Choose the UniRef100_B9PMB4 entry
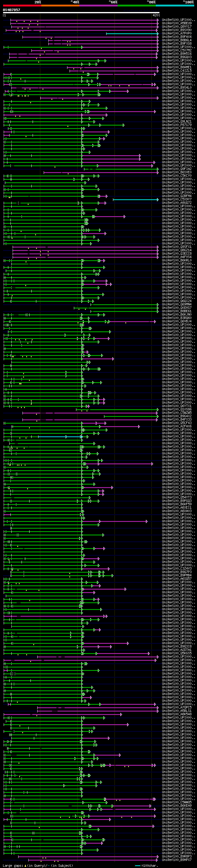The height and width of the screenshot is (868, 197). pos(176,575)
